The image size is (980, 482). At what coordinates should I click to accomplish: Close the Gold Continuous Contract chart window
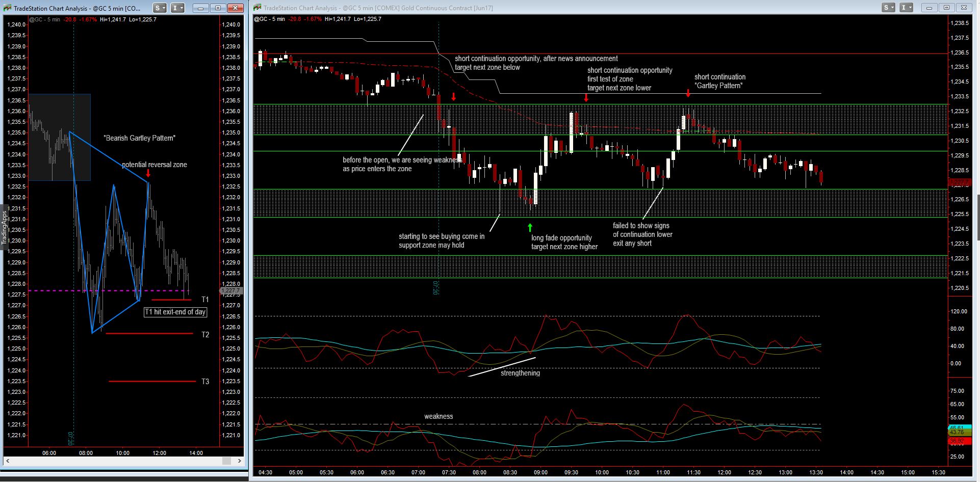(x=964, y=7)
